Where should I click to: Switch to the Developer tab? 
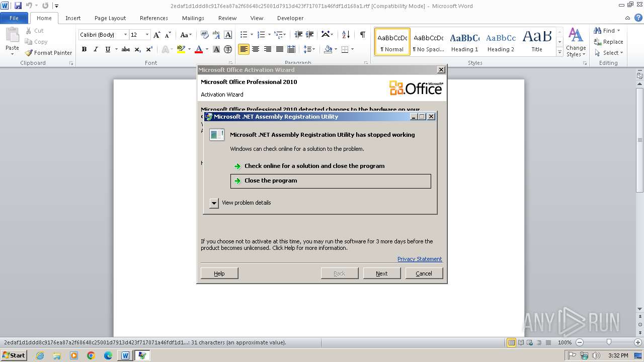pyautogui.click(x=290, y=18)
